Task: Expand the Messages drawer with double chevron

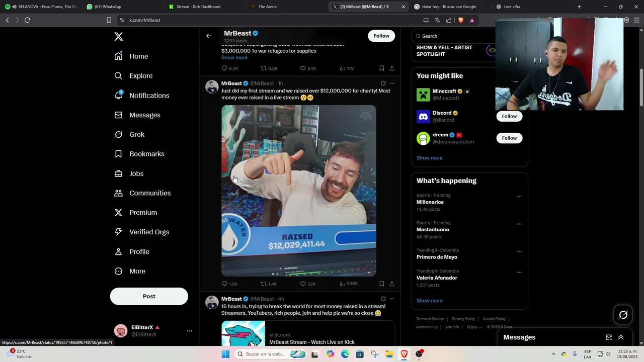Action: click(x=621, y=337)
